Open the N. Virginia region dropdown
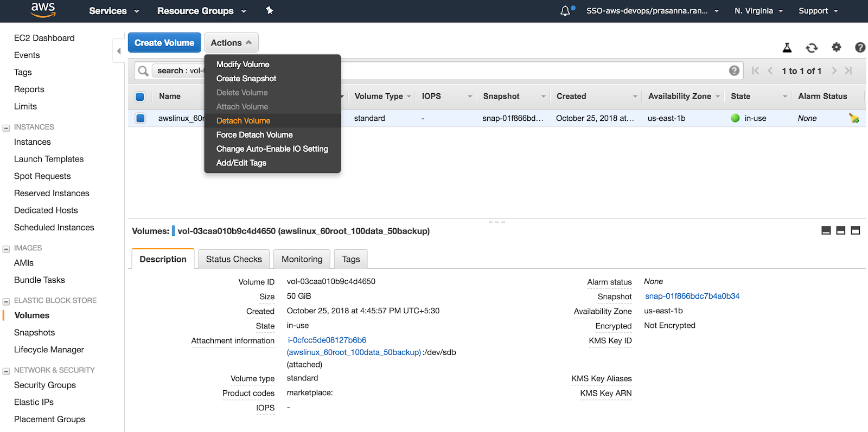Viewport: 868px width, 432px height. pyautogui.click(x=758, y=11)
